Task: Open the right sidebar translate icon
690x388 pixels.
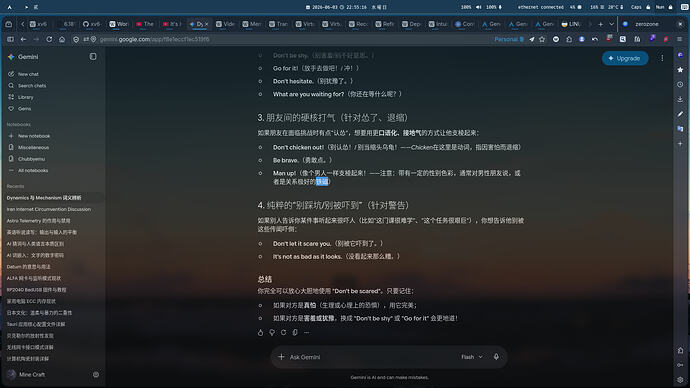Action: (680, 128)
